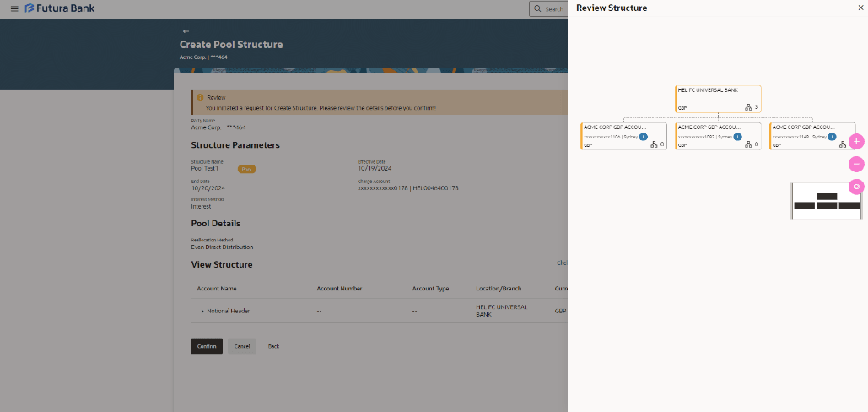
Task: Click the Cancel button
Action: click(242, 346)
